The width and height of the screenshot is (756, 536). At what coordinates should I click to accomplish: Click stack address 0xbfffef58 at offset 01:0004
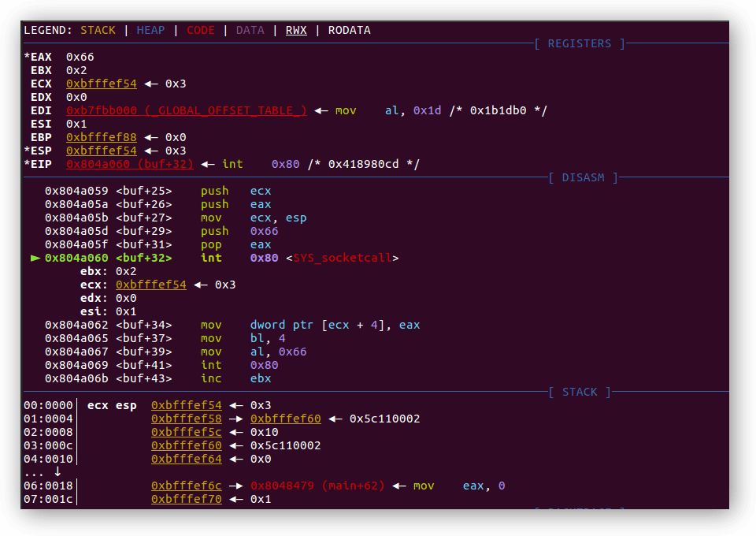[x=187, y=419]
